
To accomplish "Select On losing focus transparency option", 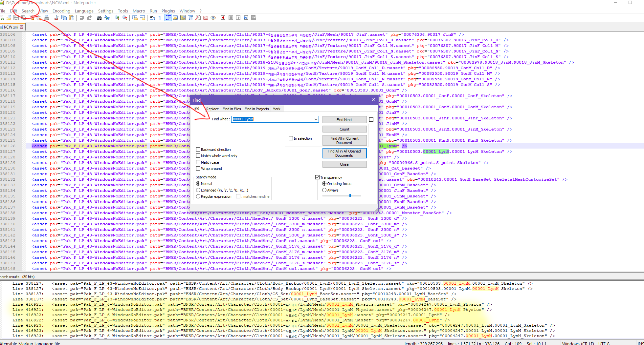I will point(324,184).
